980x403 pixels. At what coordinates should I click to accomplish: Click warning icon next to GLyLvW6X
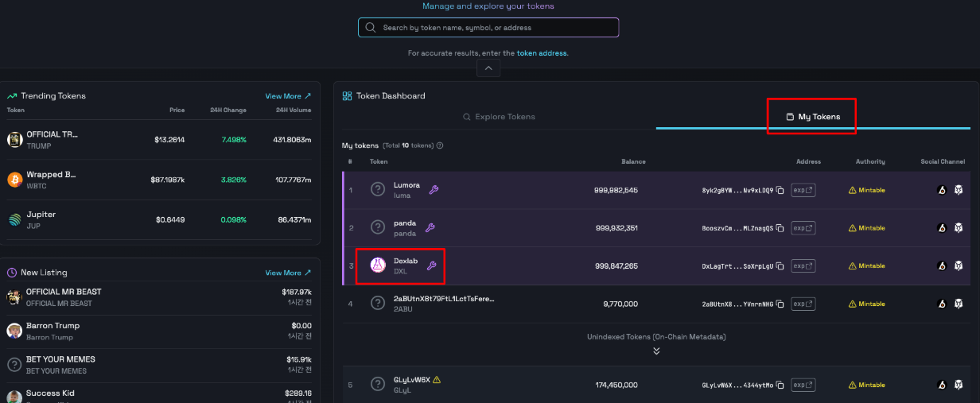(x=437, y=380)
